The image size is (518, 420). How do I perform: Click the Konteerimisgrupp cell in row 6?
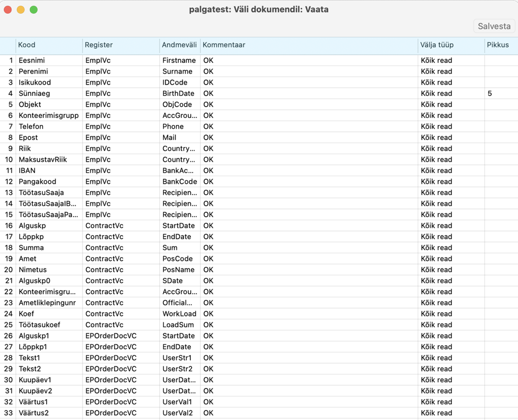click(49, 115)
